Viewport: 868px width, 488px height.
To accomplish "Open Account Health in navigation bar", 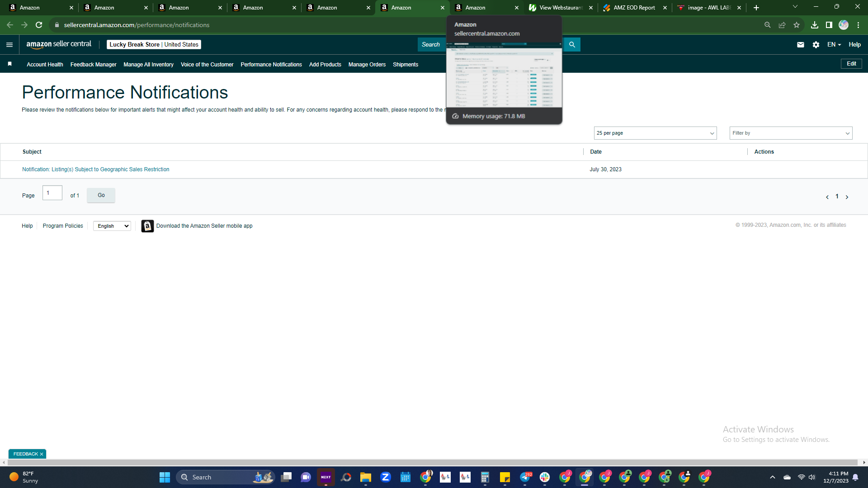I will coord(45,65).
